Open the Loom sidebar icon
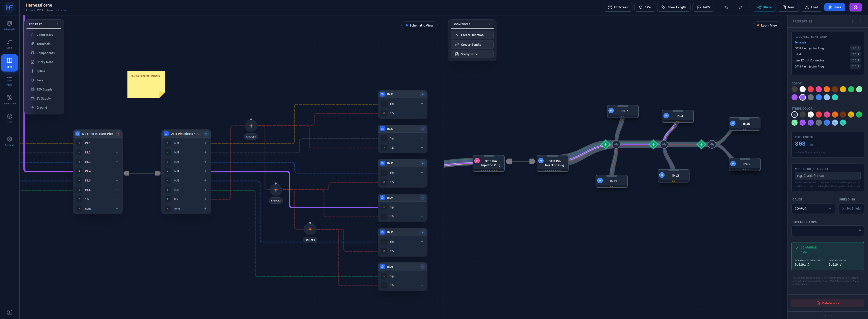This screenshot has width=868, height=319. (9, 44)
